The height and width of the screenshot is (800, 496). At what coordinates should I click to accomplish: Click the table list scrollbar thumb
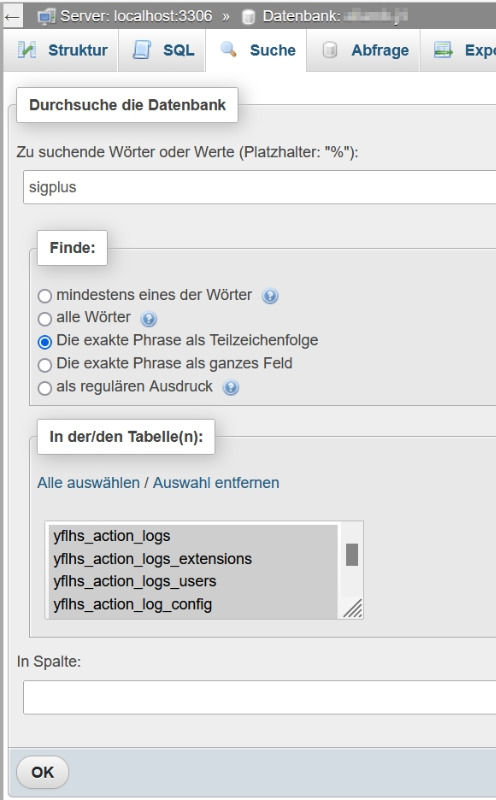[352, 555]
